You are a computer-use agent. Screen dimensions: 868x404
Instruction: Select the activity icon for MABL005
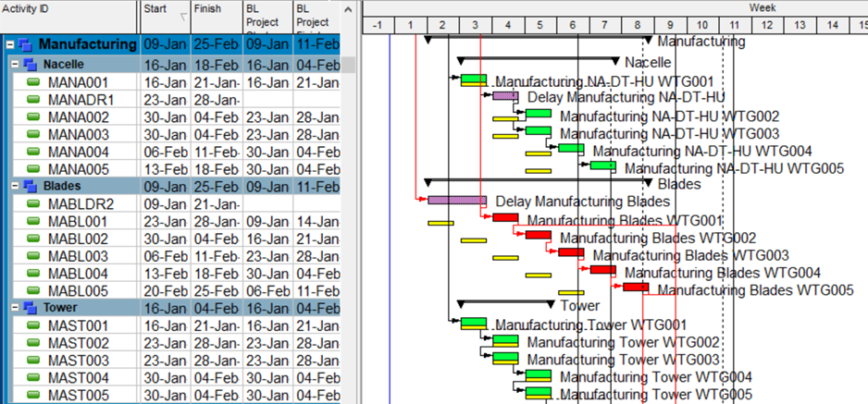click(x=34, y=290)
